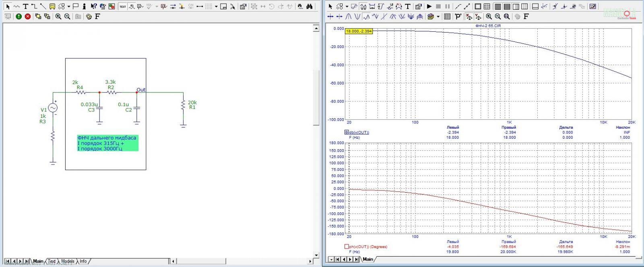The height and width of the screenshot is (267, 644).
Task: Toggle the db(v(OUT)) curve selection box
Action: click(x=346, y=132)
